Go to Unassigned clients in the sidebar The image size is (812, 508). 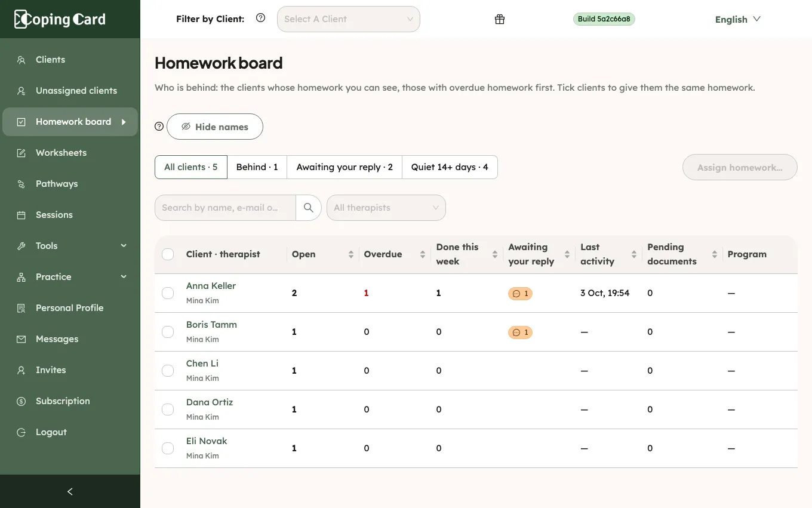tap(70, 91)
